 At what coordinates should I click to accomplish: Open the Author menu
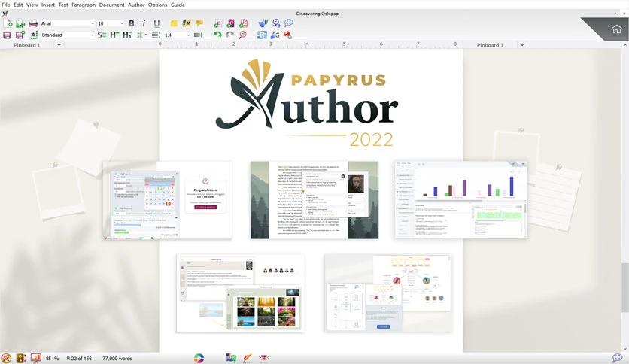coord(136,5)
